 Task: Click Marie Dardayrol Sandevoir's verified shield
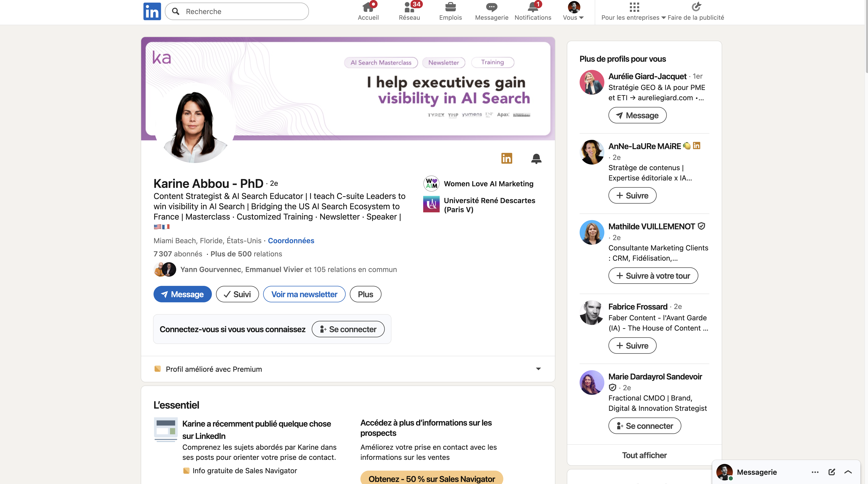click(613, 387)
